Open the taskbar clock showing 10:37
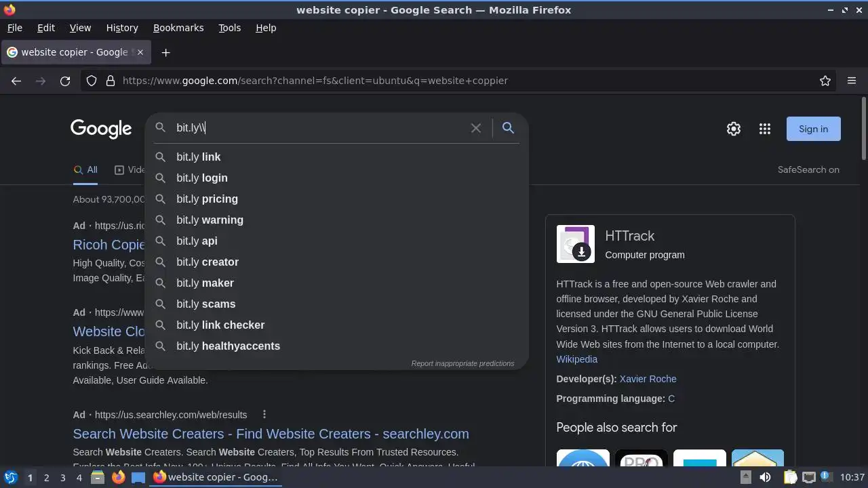This screenshot has height=488, width=868. 852,477
